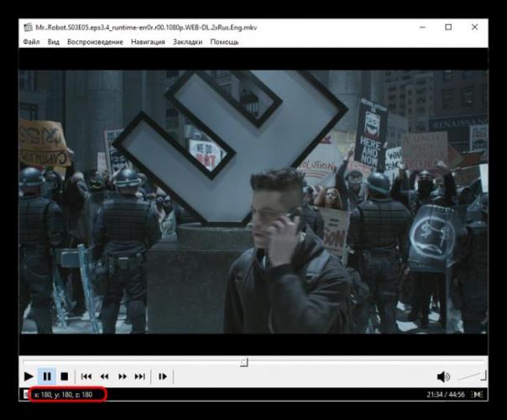Stop the video playback

(x=65, y=376)
